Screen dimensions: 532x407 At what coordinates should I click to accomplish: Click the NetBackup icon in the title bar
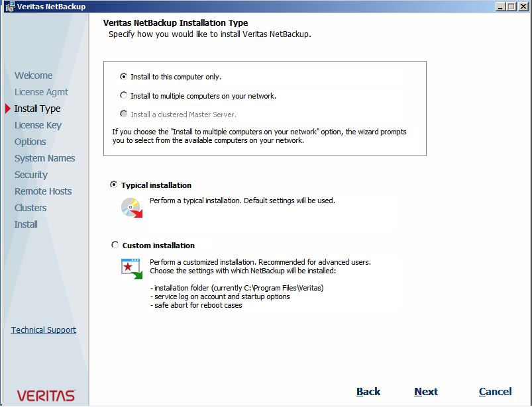click(x=9, y=6)
